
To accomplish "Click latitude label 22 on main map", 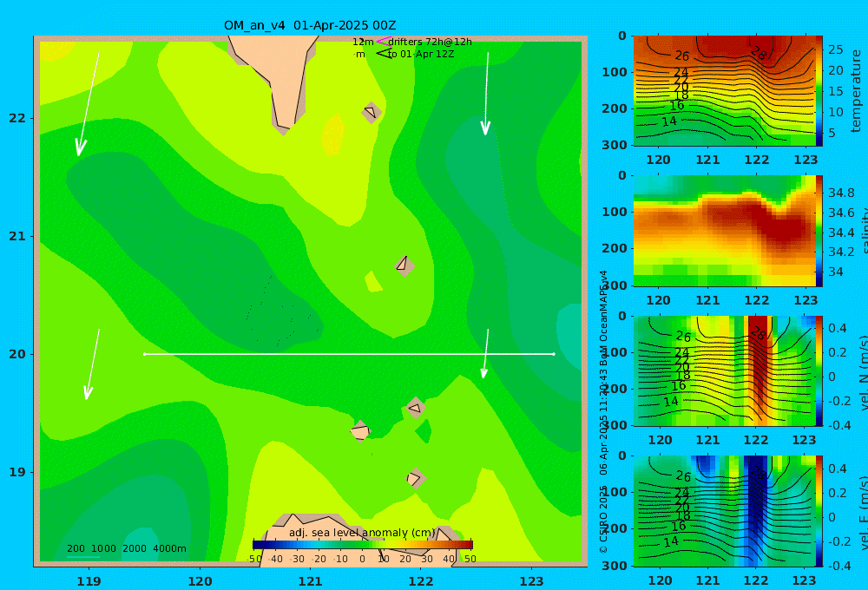I will click(17, 118).
